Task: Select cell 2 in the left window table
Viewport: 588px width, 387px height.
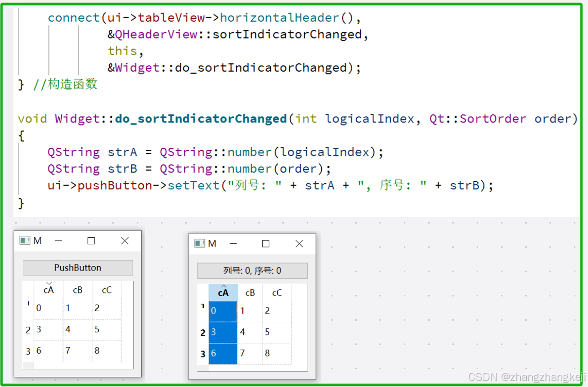Action: [x=107, y=309]
